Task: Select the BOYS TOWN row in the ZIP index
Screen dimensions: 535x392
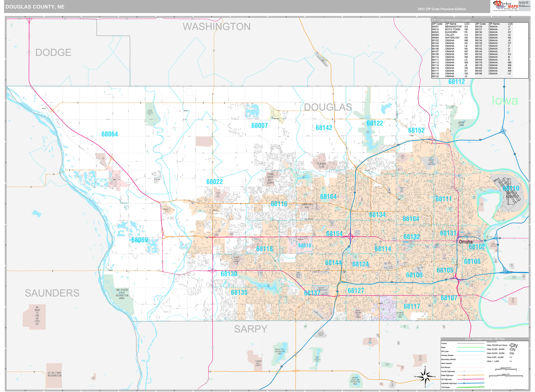Action: (450, 29)
